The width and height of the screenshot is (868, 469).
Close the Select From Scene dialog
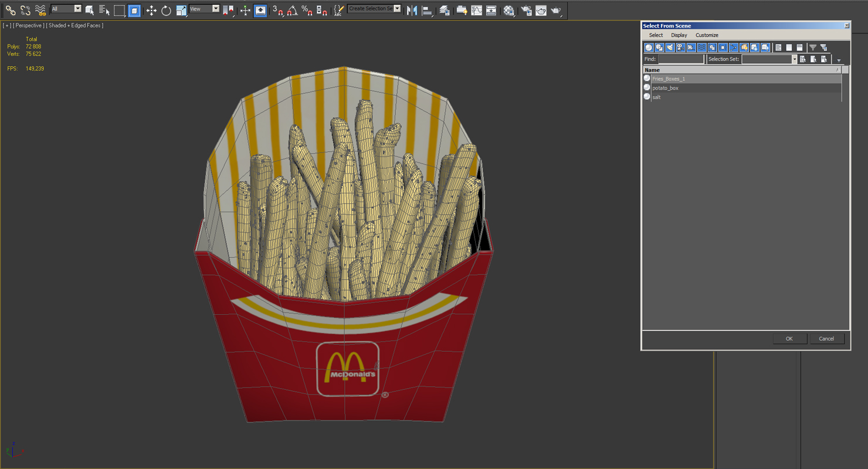tap(846, 26)
